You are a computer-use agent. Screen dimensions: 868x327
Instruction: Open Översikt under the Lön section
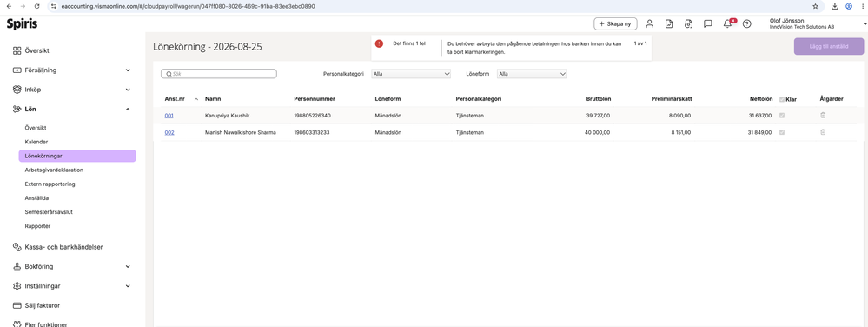pyautogui.click(x=36, y=128)
